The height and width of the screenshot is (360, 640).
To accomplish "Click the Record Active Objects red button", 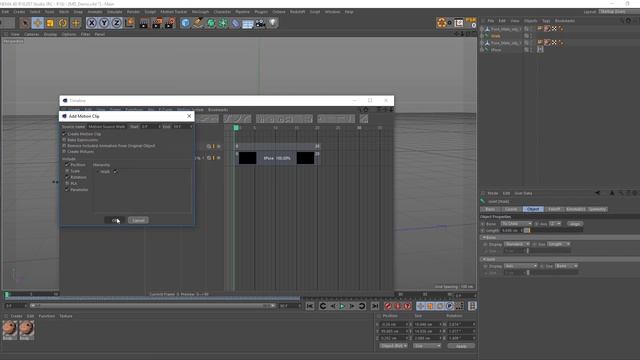I will tap(388, 306).
